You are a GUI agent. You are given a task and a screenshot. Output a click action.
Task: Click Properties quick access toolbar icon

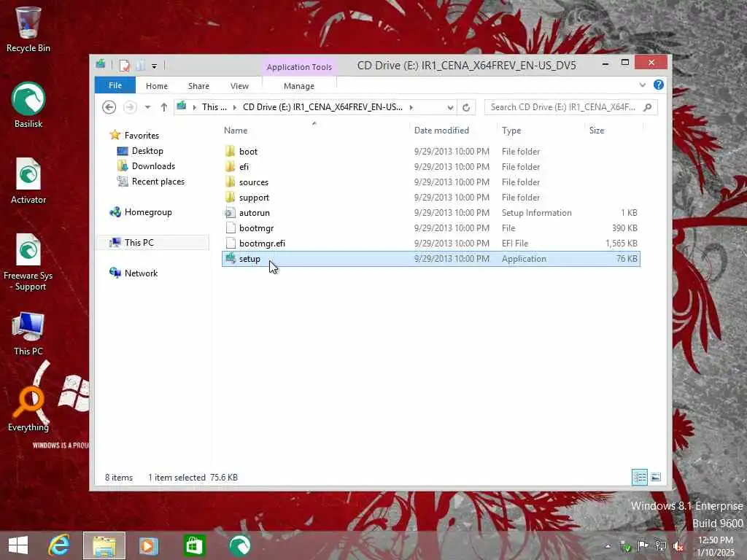click(124, 65)
